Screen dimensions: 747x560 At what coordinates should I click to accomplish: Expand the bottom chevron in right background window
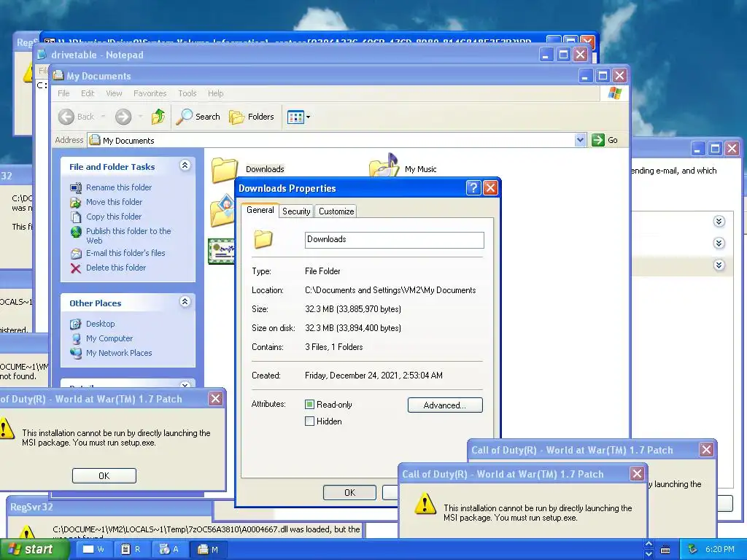point(719,265)
